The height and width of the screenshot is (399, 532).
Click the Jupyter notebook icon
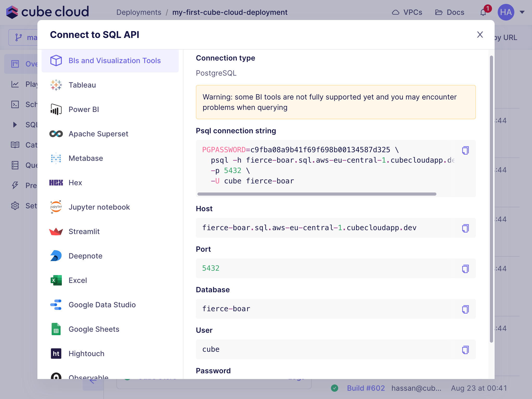click(56, 207)
